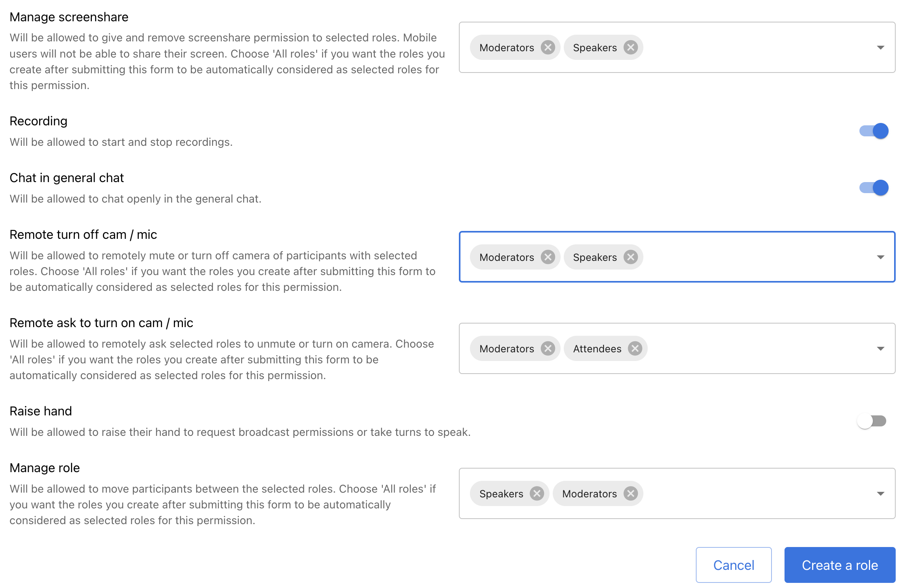This screenshot has width=902, height=588.
Task: Remove Speakers chip from Manage screenshare
Action: (x=630, y=48)
